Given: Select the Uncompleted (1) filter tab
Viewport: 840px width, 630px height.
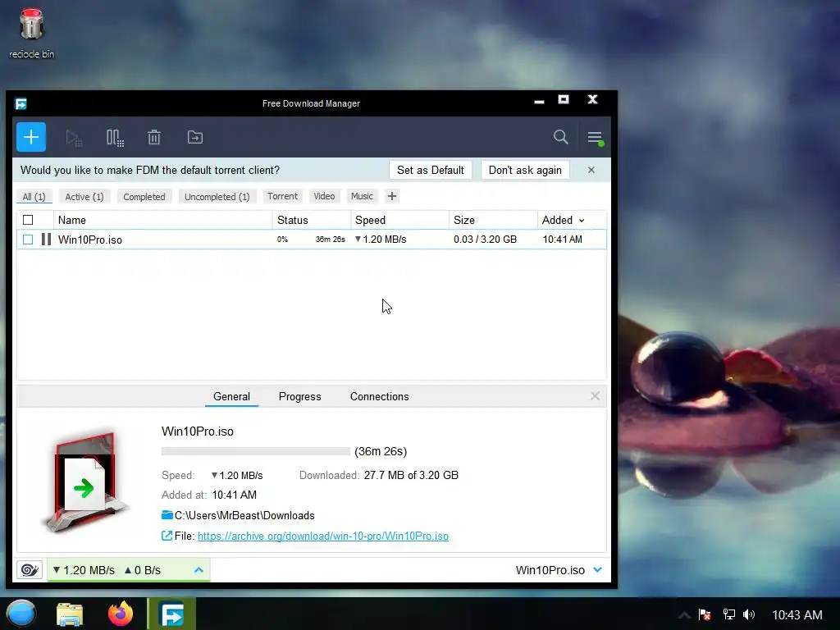Looking at the screenshot, I should [217, 197].
